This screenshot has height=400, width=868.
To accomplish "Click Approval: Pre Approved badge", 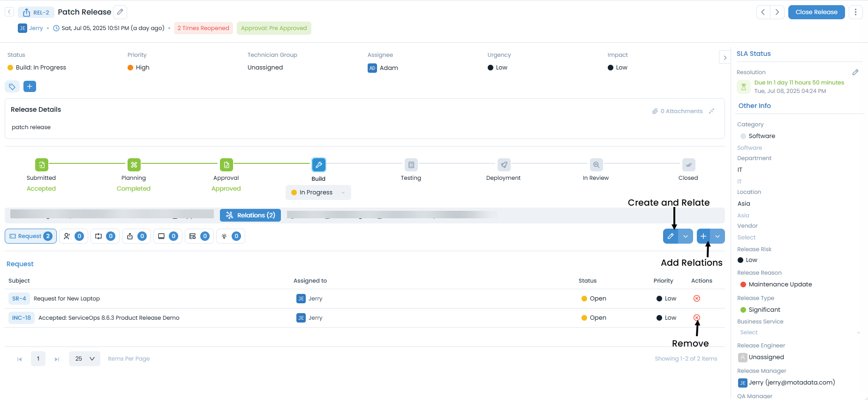I will [274, 28].
